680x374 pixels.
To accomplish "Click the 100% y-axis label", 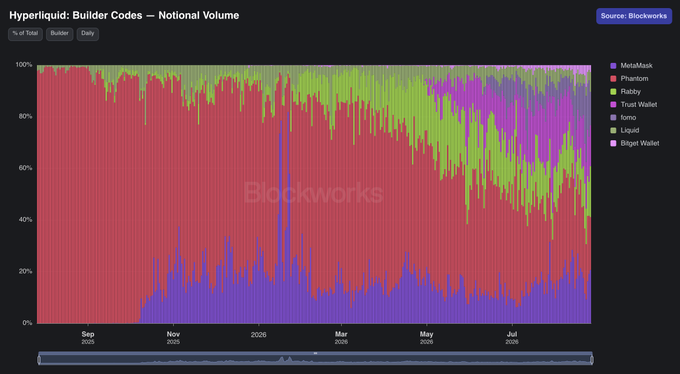I will click(x=24, y=65).
